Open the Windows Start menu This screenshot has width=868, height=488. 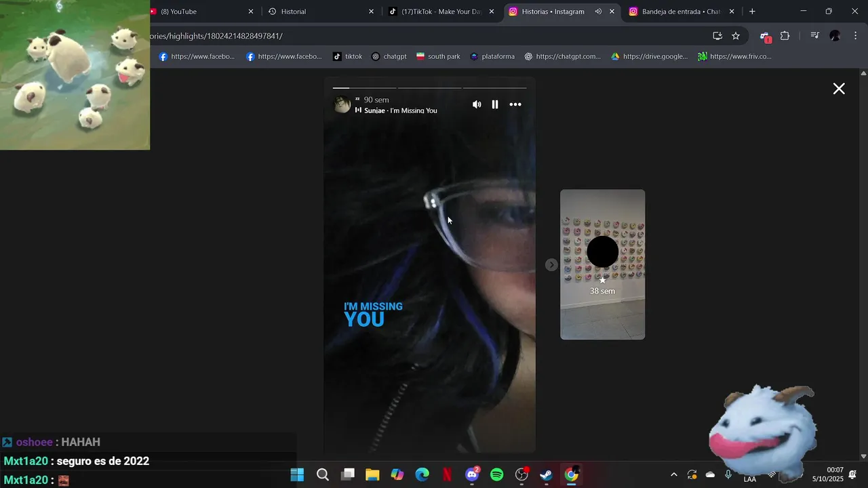pyautogui.click(x=297, y=475)
